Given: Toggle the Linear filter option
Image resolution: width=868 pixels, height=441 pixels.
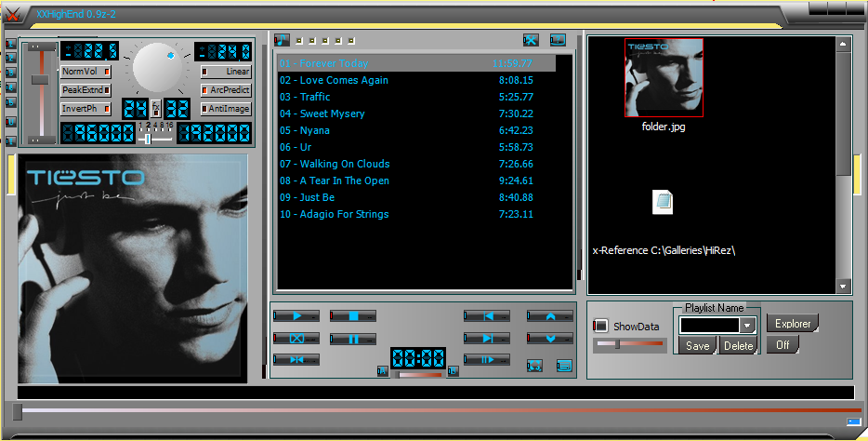Looking at the screenshot, I should click(x=226, y=72).
